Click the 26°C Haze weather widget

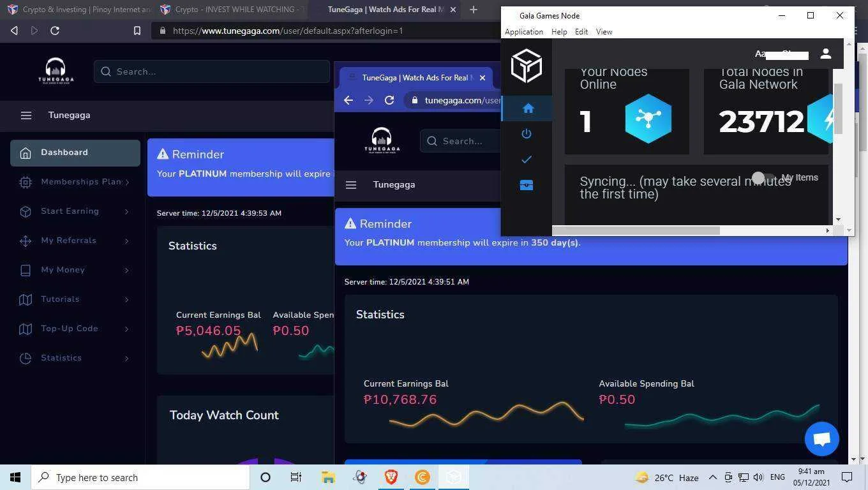point(667,477)
